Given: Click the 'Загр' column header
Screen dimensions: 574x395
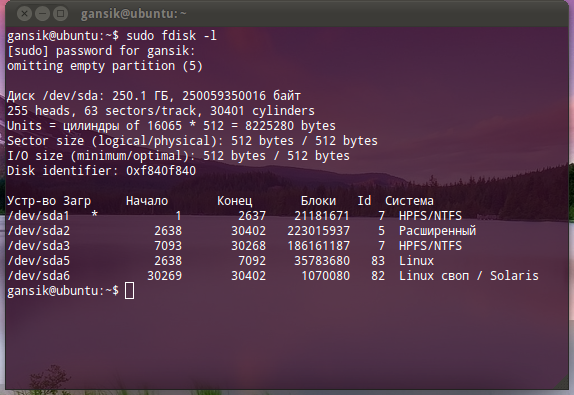Looking at the screenshot, I should 77,201.
